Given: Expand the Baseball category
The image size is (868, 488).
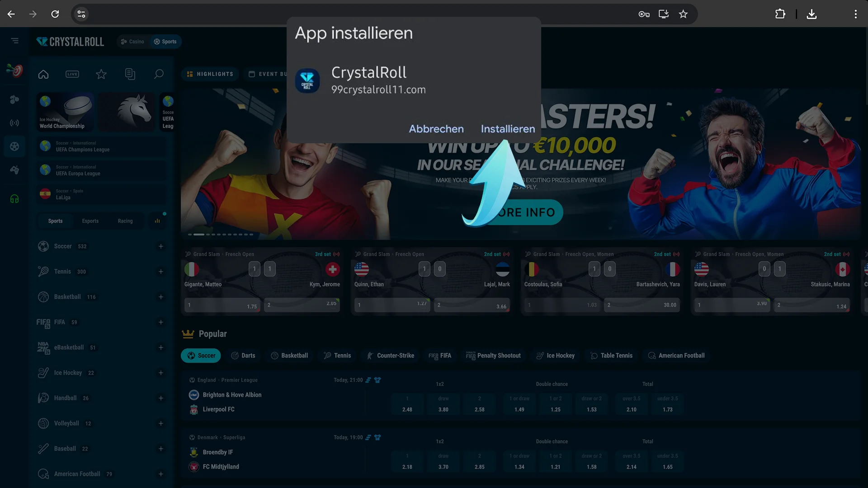Looking at the screenshot, I should tap(160, 449).
